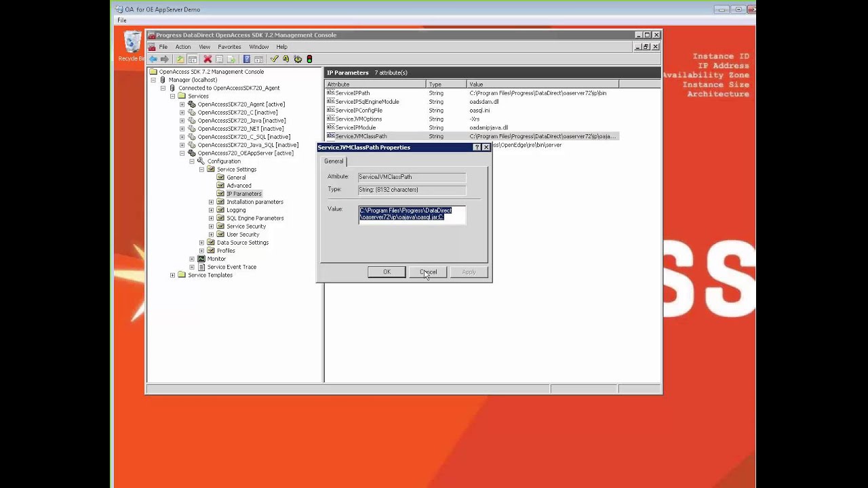Collapse the Manager (localhost) node

[154, 80]
